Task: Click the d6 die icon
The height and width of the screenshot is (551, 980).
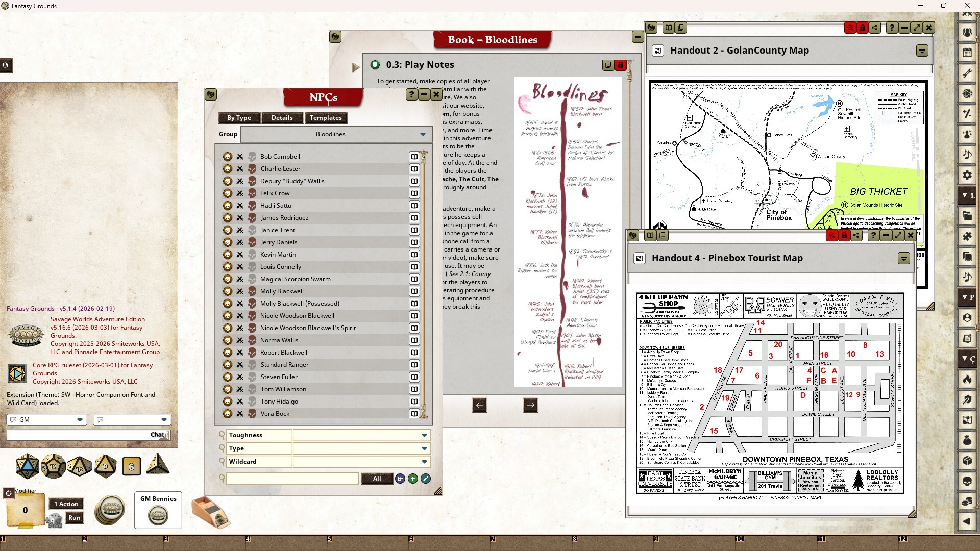Action: coord(131,466)
